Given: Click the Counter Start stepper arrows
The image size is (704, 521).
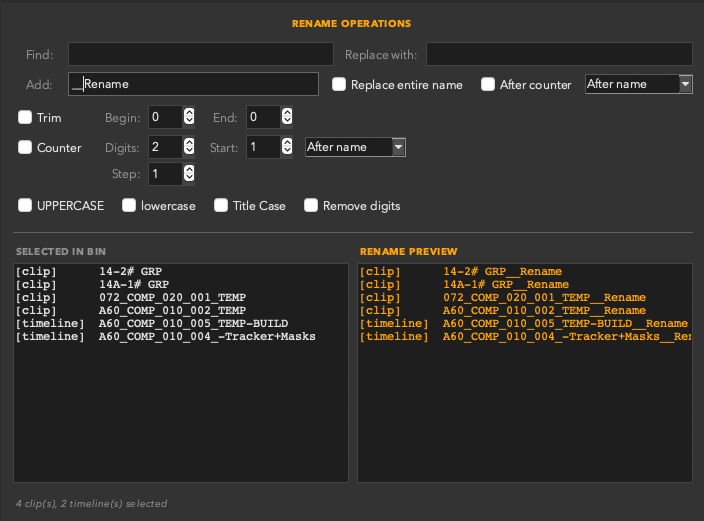Looking at the screenshot, I should click(x=287, y=147).
